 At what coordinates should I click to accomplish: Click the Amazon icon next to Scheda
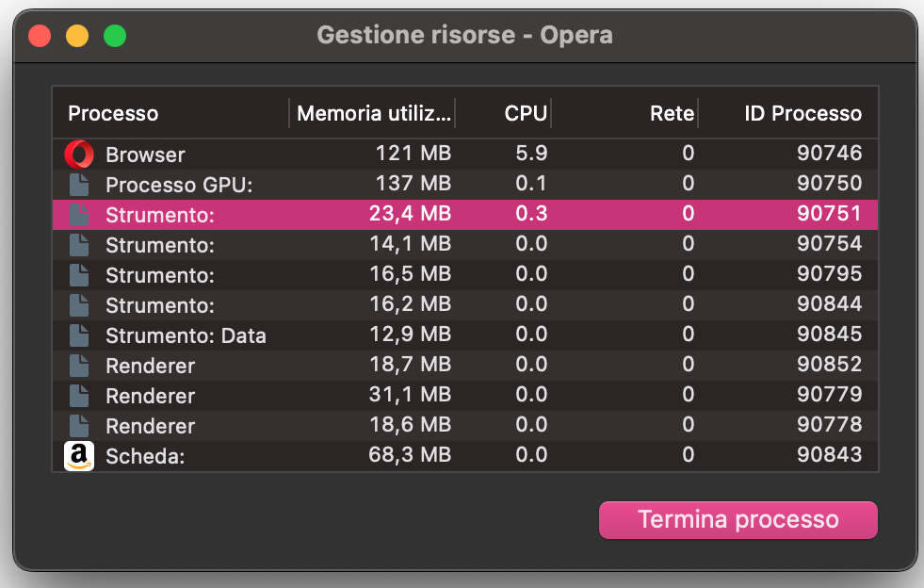click(x=79, y=456)
